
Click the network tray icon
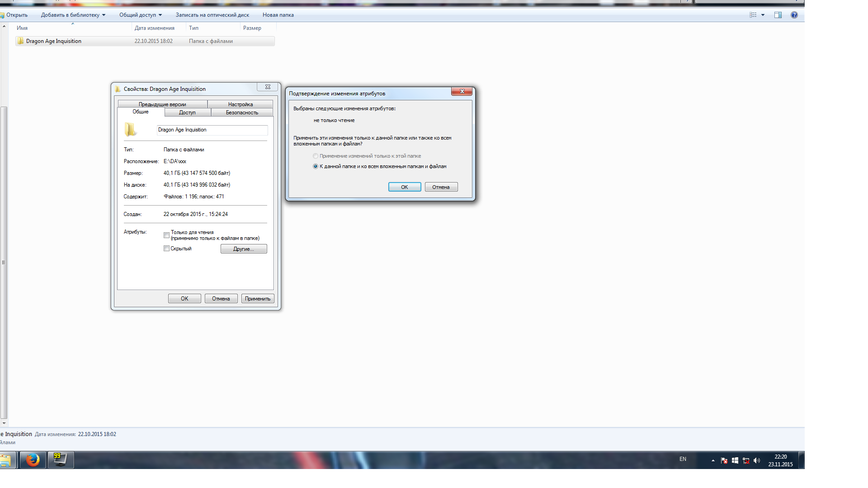coord(746,460)
